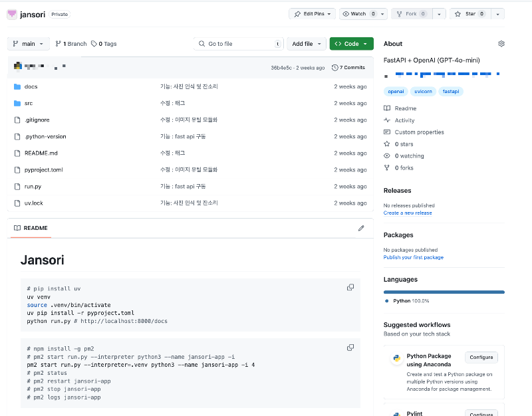Open the Custom properties link
Screen dimensions: 532x416
(x=419, y=132)
